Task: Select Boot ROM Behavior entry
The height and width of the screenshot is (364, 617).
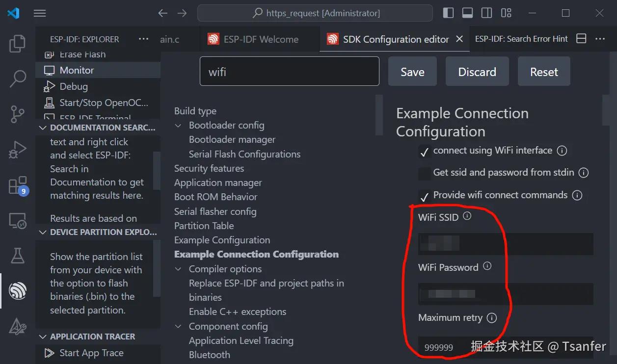Action: tap(215, 197)
